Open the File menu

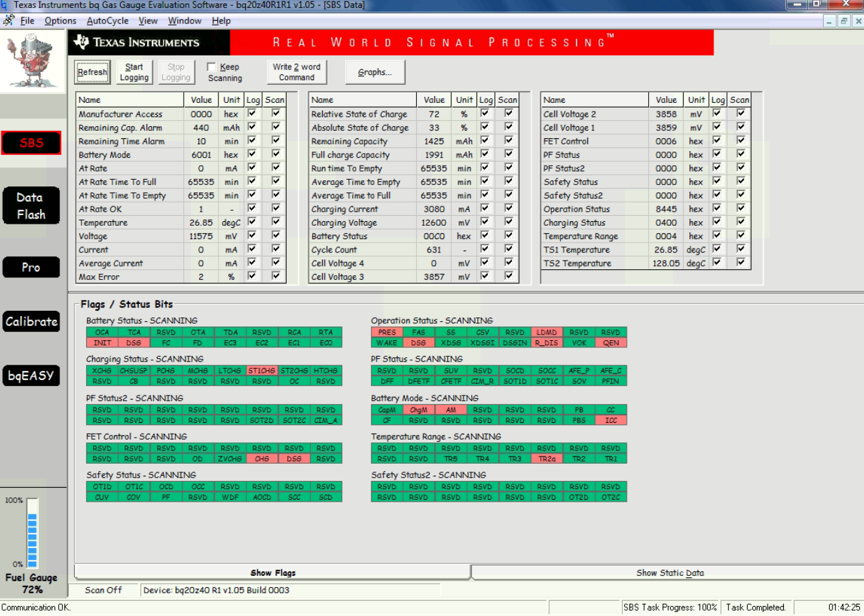pos(27,21)
